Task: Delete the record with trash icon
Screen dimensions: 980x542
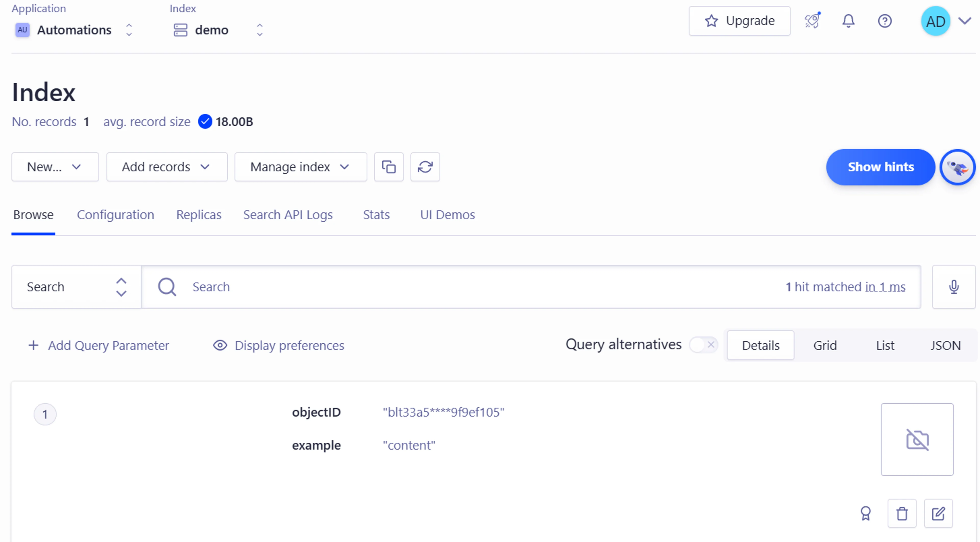Action: (902, 513)
